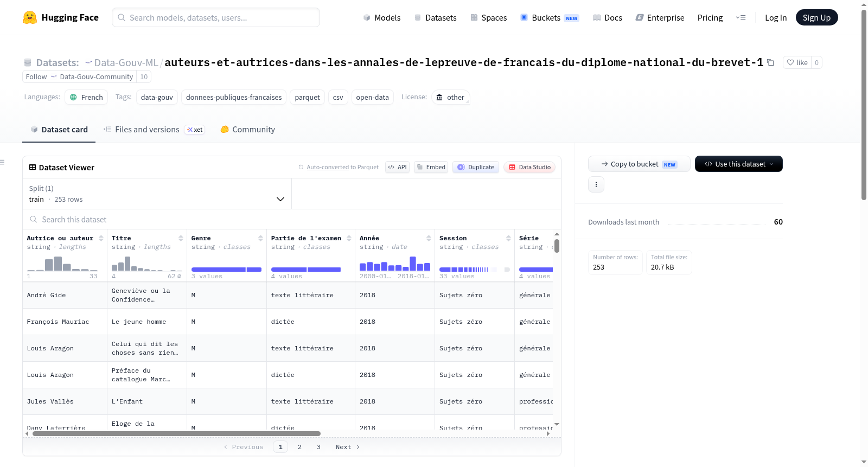Click the Search this dataset field
The height and width of the screenshot is (467, 868).
tap(292, 220)
